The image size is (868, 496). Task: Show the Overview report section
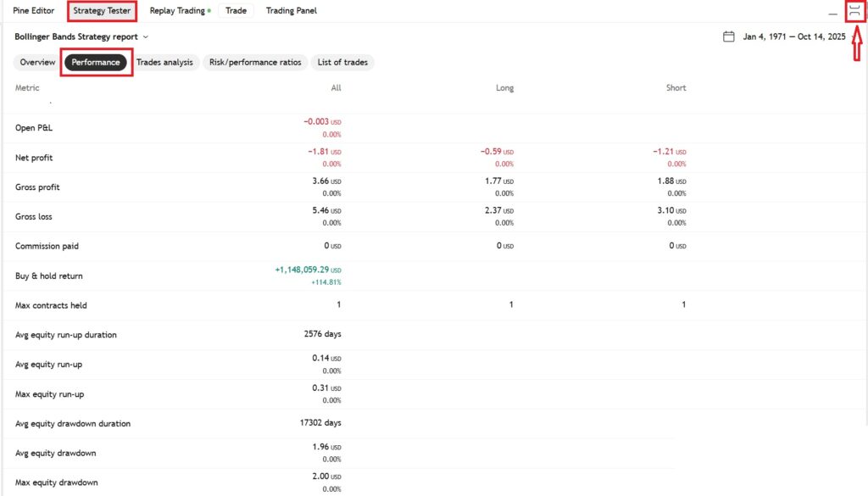point(37,62)
